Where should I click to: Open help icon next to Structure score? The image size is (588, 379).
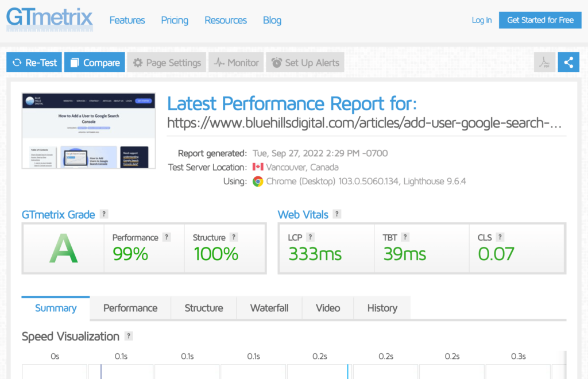tap(234, 237)
